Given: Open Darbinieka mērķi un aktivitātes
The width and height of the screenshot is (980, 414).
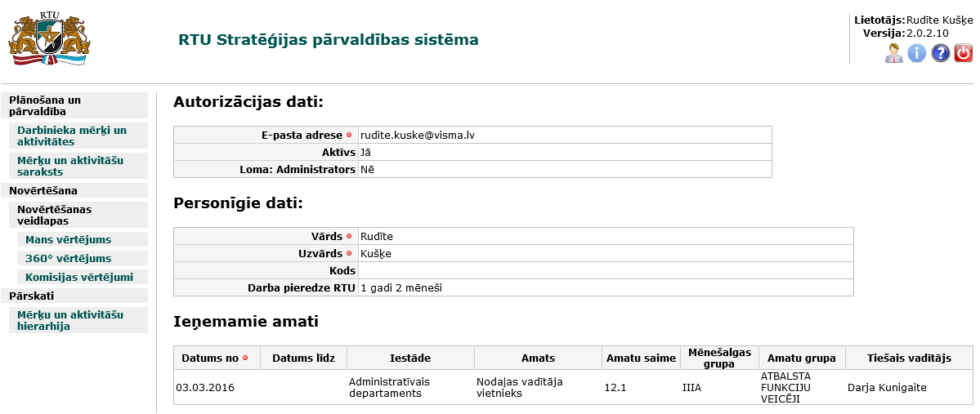Looking at the screenshot, I should [78, 136].
